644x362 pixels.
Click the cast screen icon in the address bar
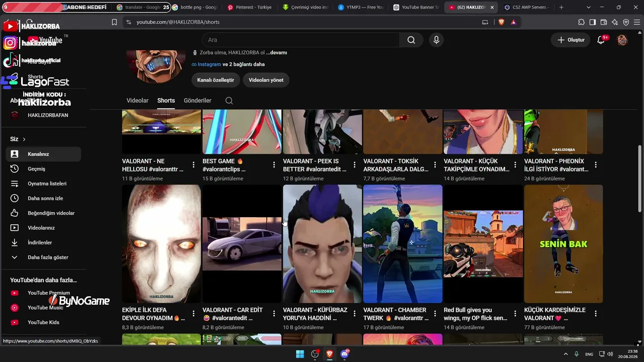485,22
